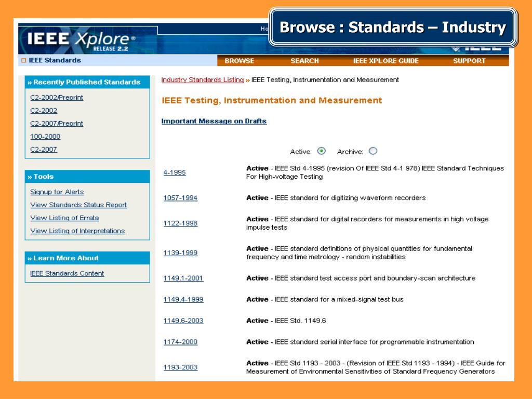Click description of High-voltage Testing techniques
The height and width of the screenshot is (399, 532).
tap(375, 172)
